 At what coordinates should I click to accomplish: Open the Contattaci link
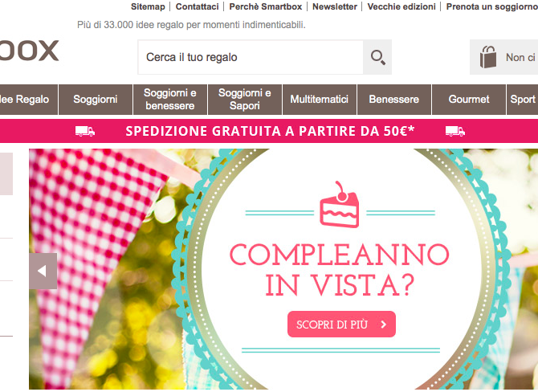click(x=198, y=6)
